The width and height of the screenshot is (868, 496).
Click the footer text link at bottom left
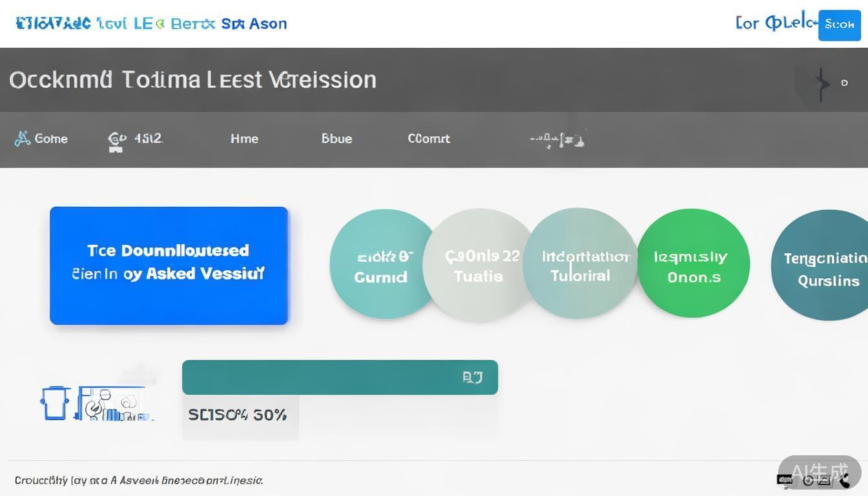coord(138,480)
